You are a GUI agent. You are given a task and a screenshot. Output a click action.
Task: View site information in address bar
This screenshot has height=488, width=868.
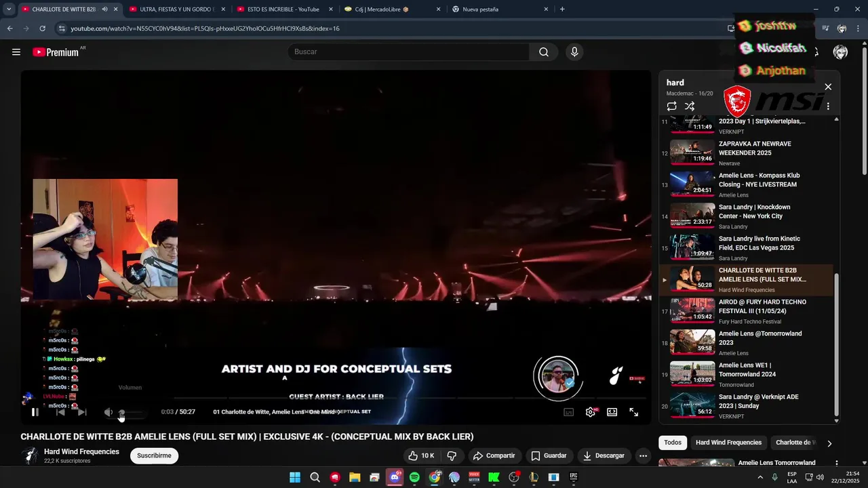coord(62,28)
